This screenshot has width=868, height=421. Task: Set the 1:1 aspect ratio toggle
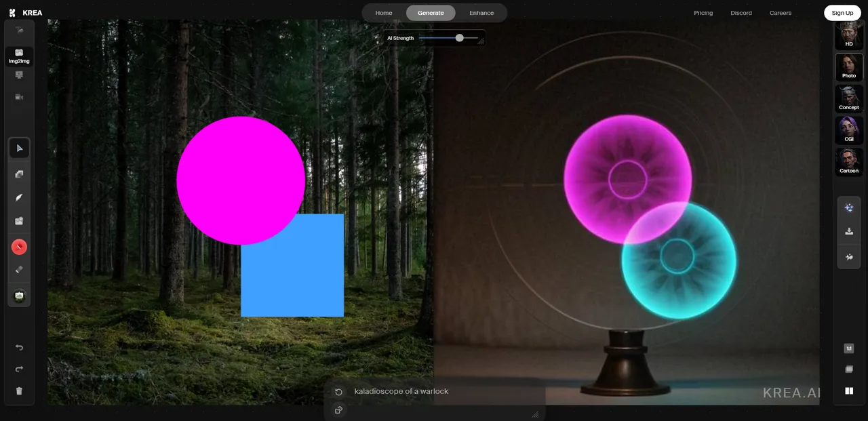[849, 348]
